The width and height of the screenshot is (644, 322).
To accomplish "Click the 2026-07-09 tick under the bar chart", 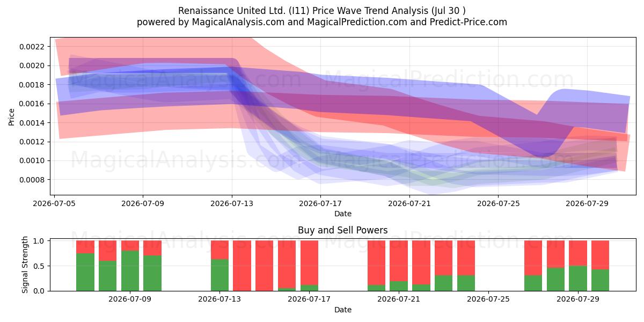I will (x=130, y=299).
